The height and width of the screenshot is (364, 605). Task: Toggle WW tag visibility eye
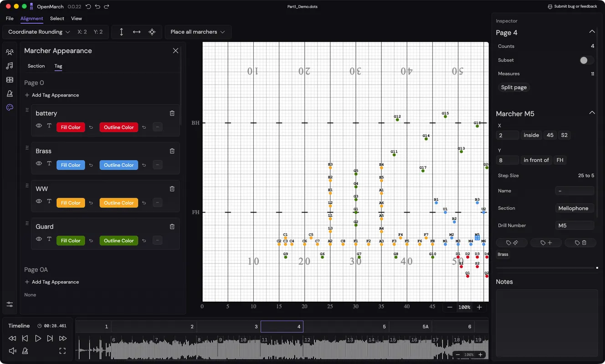(39, 202)
